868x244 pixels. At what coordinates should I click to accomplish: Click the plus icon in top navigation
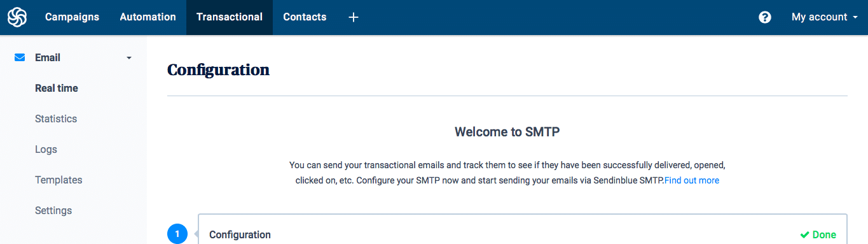tap(354, 17)
